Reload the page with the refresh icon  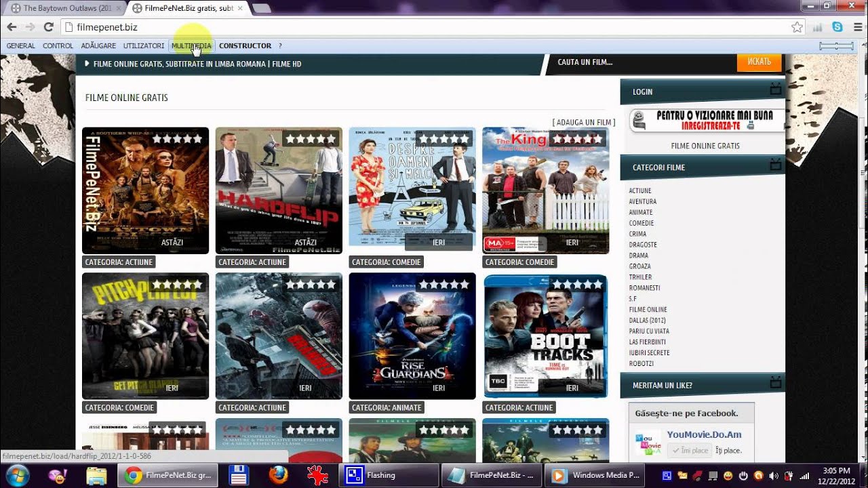click(48, 27)
